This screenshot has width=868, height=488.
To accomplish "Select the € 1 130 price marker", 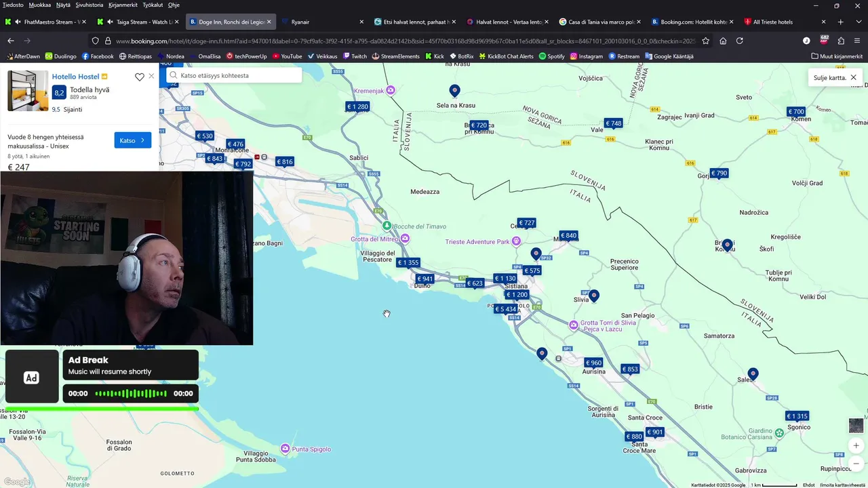I will (505, 279).
